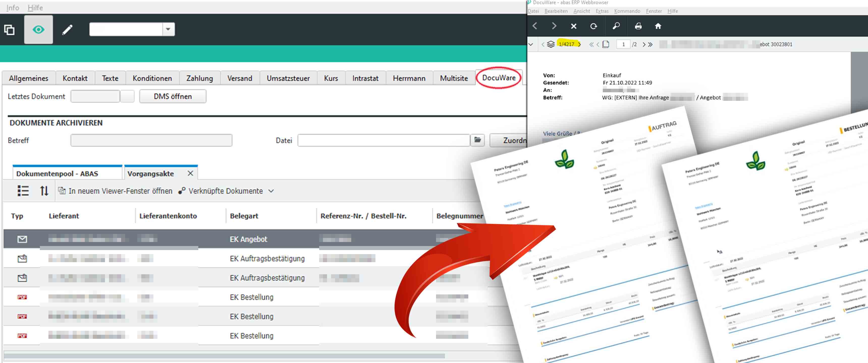Click the home icon in DocuWare browser
Screen dimensions: 868x363
[658, 26]
